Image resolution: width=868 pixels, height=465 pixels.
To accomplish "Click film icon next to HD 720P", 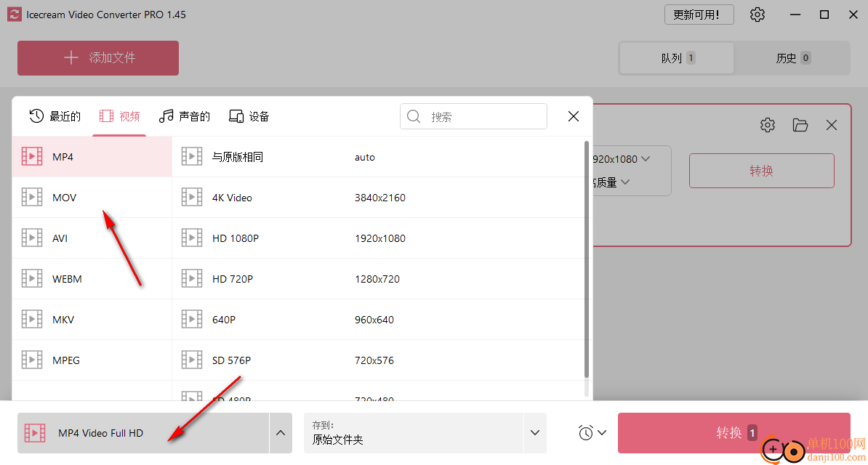I will 191,278.
